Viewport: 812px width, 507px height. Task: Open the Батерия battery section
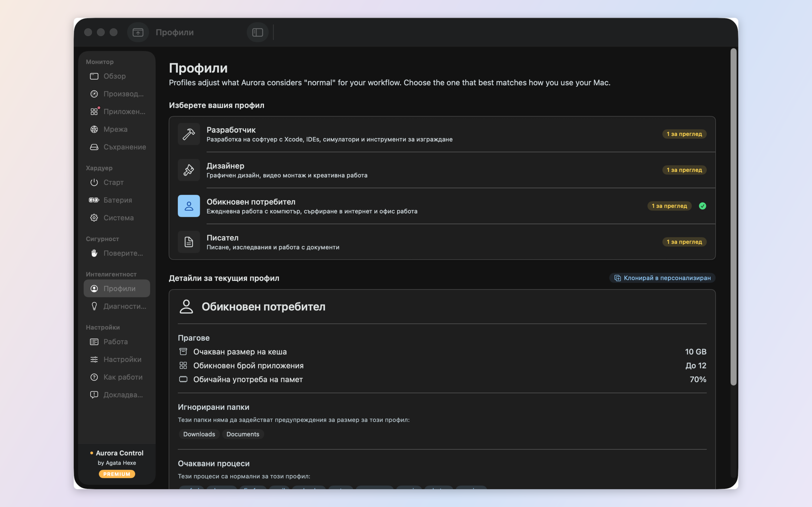point(117,200)
